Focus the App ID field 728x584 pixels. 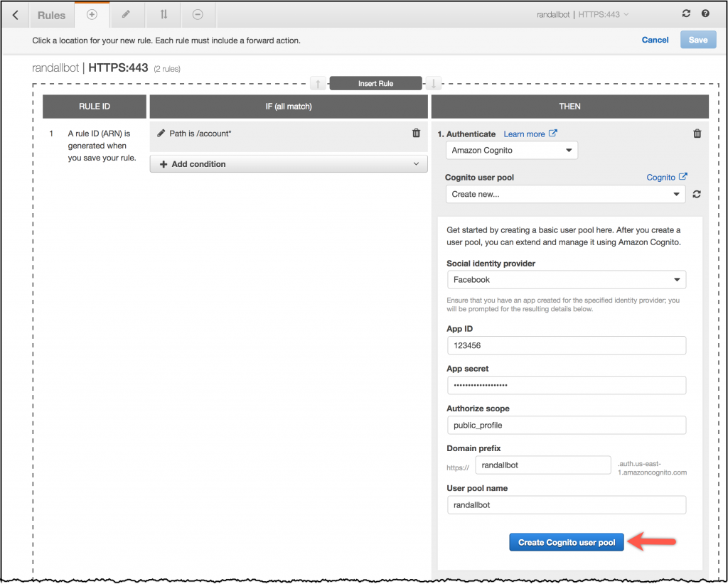click(567, 345)
